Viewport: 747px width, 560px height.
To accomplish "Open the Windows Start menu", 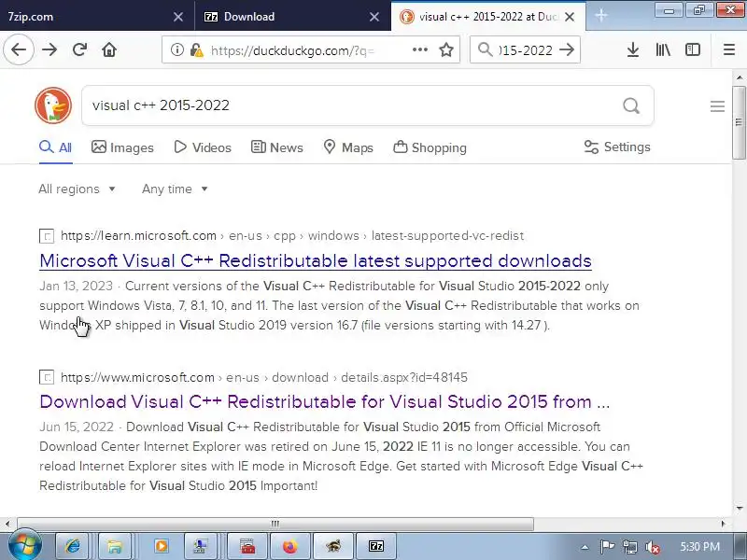I will click(24, 545).
